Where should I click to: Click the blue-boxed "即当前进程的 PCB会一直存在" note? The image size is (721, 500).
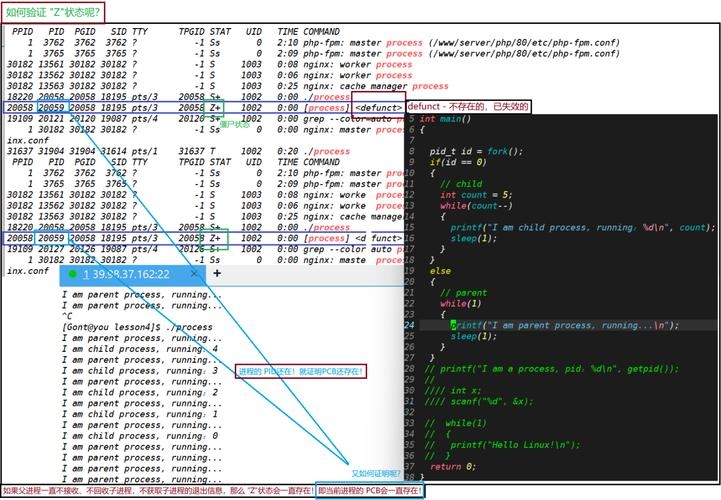click(370, 491)
